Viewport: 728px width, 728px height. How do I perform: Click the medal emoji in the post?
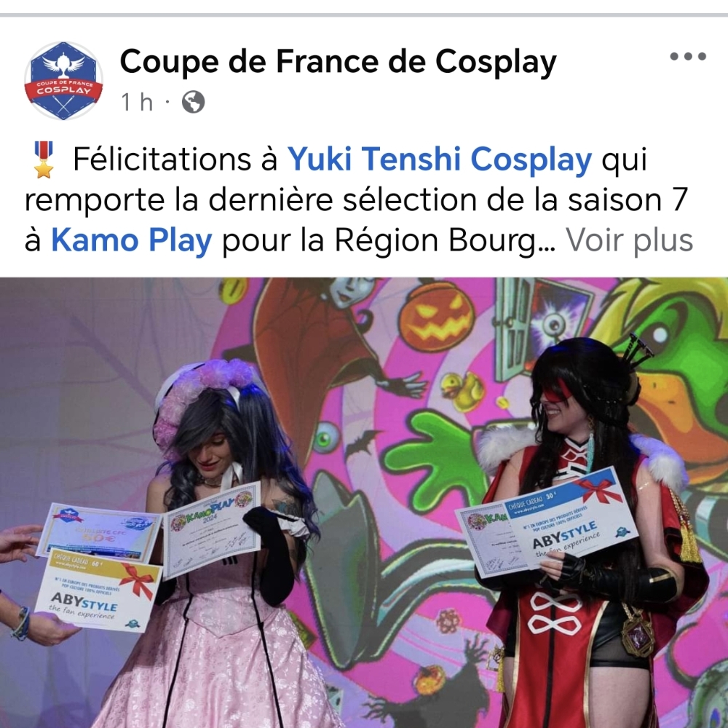[x=44, y=159]
